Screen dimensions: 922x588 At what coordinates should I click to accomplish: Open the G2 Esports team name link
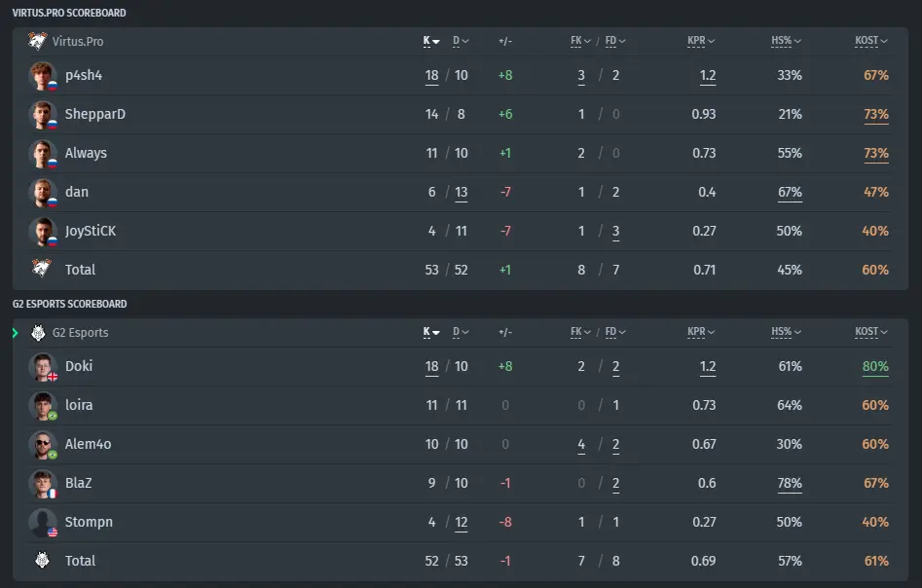point(81,333)
